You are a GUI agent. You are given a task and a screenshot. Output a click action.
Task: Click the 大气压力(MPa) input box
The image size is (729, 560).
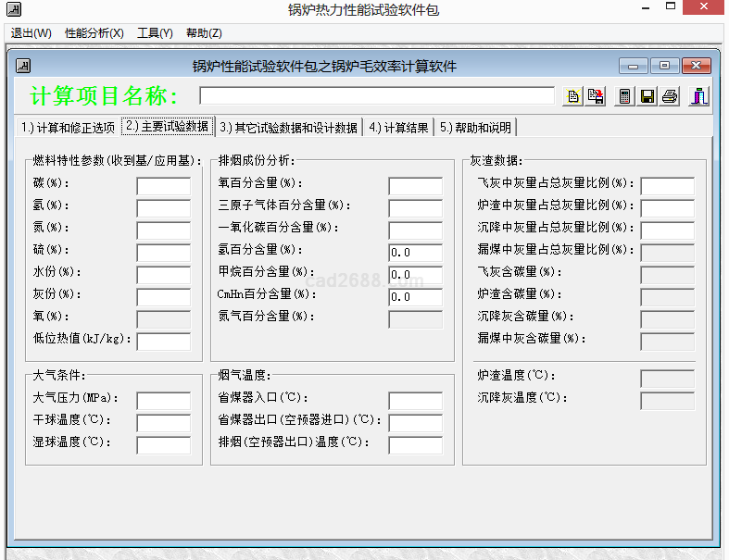[x=163, y=401]
